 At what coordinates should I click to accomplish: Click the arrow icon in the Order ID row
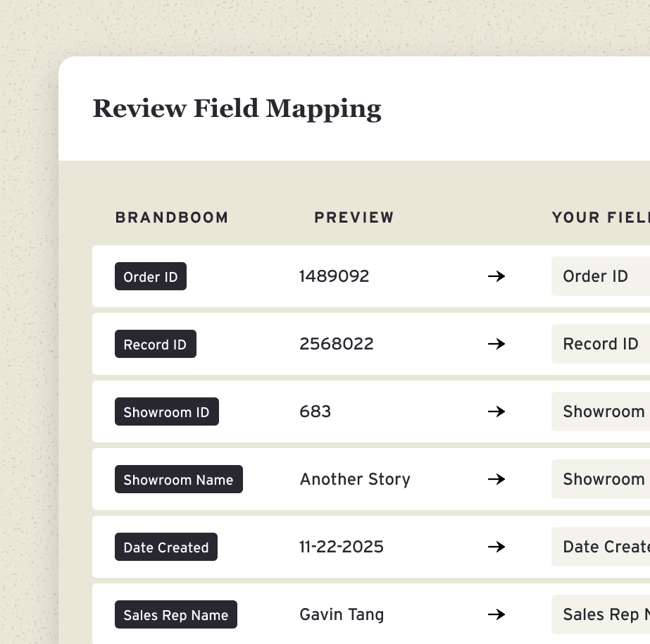(x=496, y=276)
